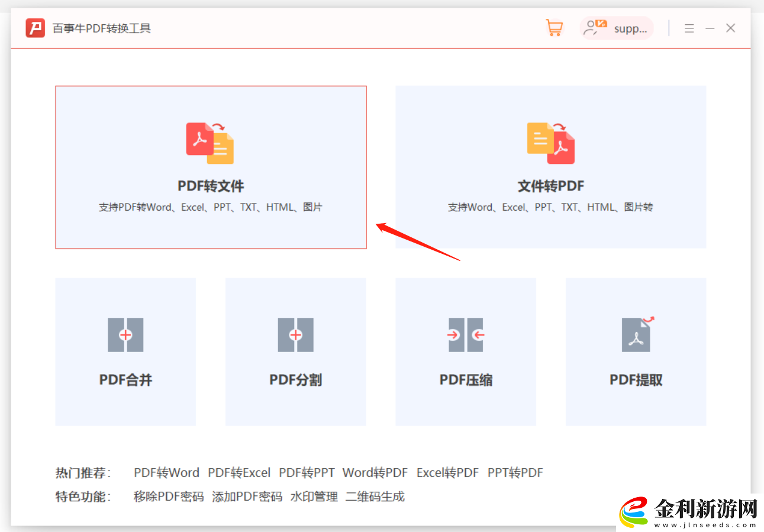Open the PDF合并 label
This screenshot has width=764, height=532.
125,380
